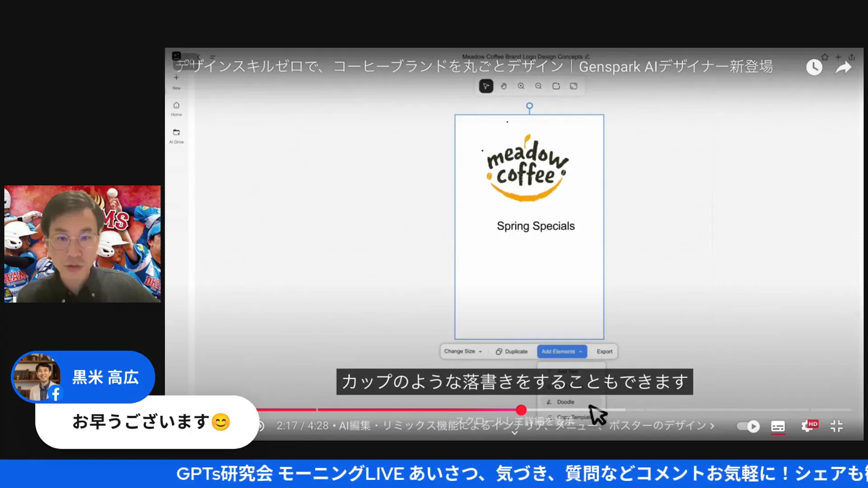
Task: Select the Meadow Coffee logo on the canvas
Action: click(x=527, y=168)
